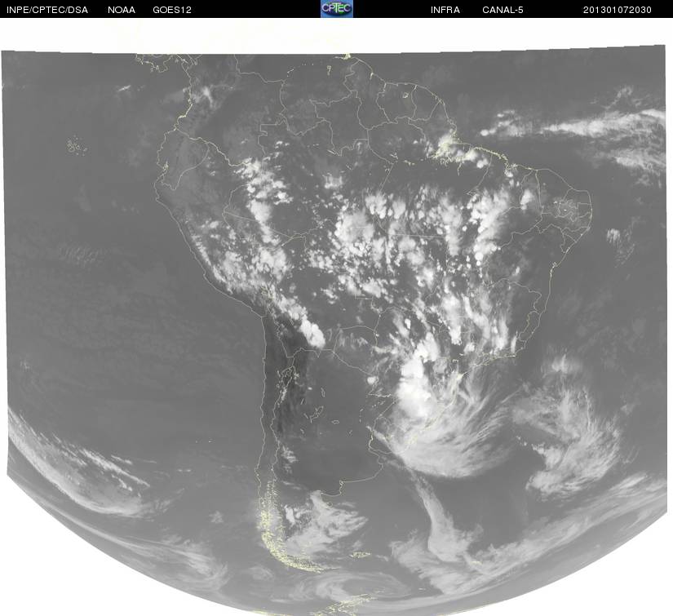
Task: Click the GOES12 satellite label
Action: click(172, 10)
